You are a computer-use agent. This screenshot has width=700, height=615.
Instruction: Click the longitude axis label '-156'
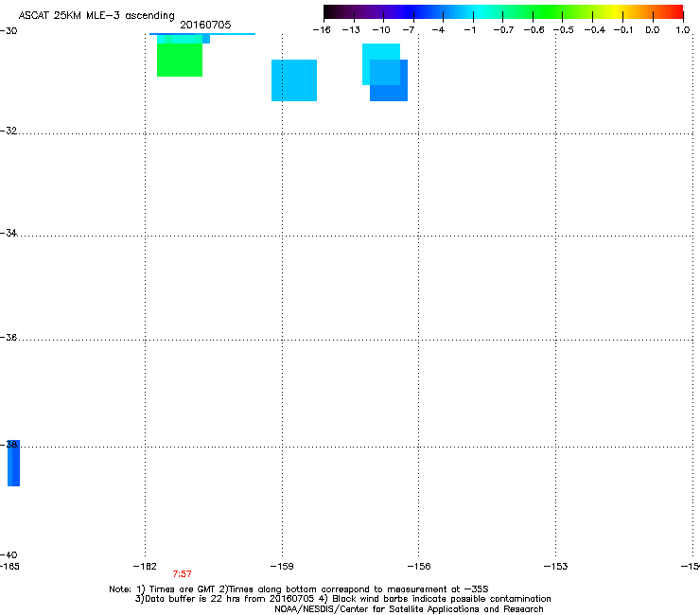419,567
